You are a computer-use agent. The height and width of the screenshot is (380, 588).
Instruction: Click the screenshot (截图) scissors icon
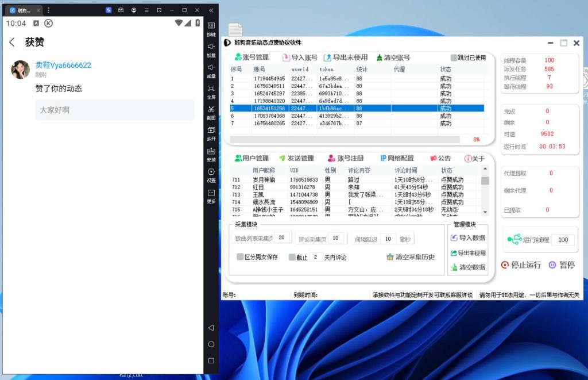tap(211, 109)
